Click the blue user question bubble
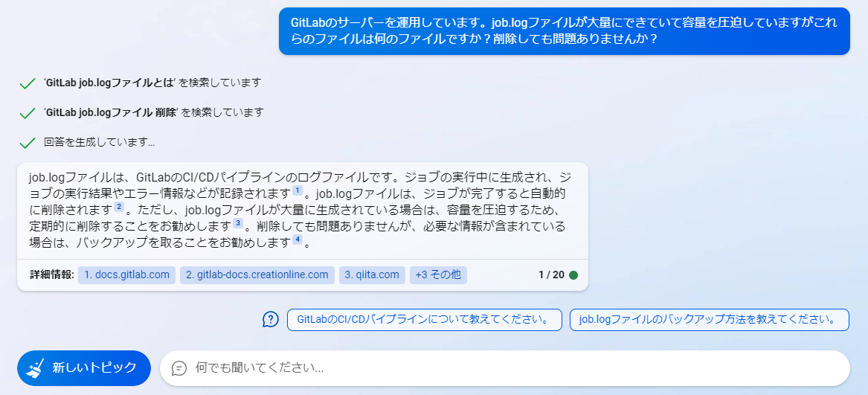Viewport: 868px width, 395px height. [564, 31]
